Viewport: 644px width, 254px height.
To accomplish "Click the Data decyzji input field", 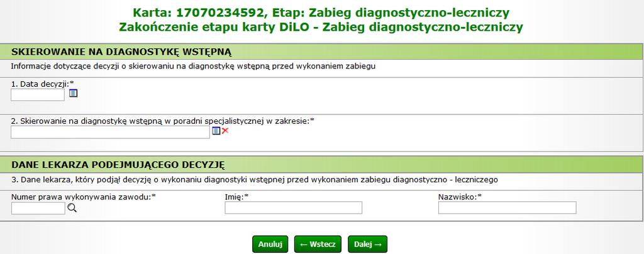I will [x=38, y=95].
